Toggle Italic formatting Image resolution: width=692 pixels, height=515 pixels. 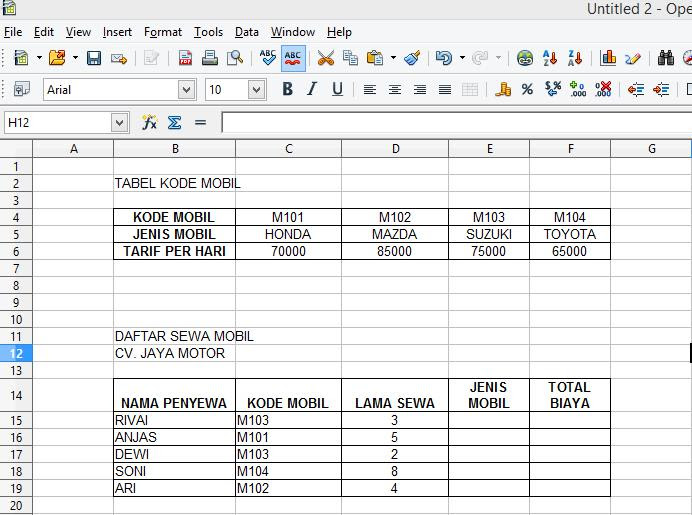pos(312,89)
